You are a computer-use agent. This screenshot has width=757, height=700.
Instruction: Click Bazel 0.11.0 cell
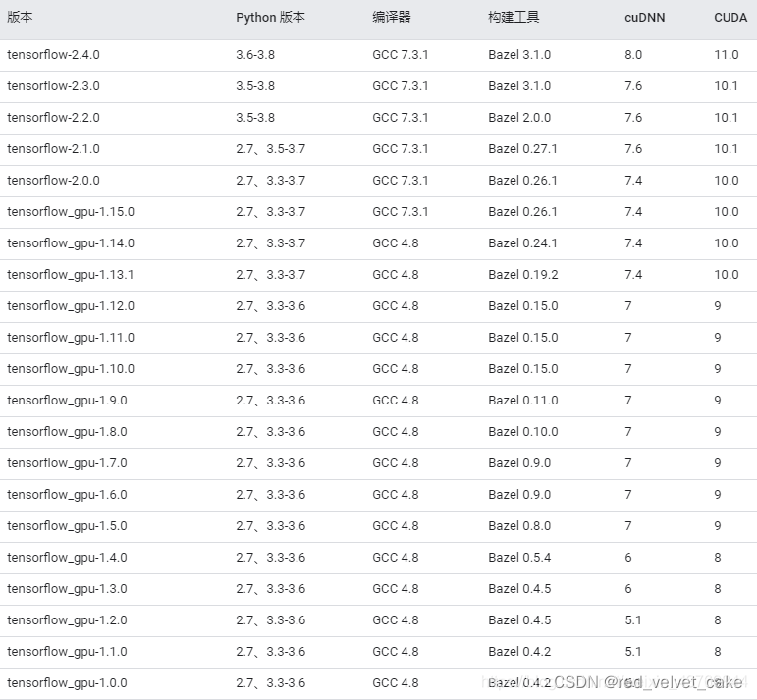pyautogui.click(x=523, y=400)
